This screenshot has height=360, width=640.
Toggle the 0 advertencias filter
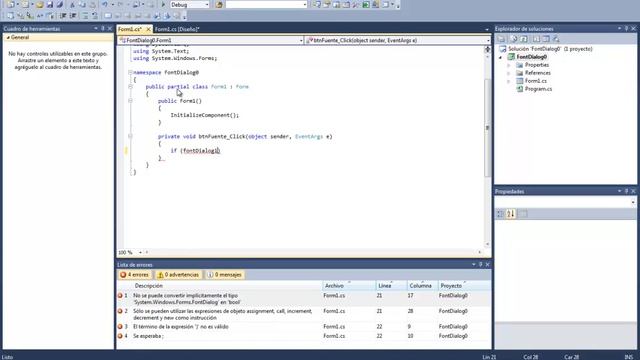[x=178, y=275]
